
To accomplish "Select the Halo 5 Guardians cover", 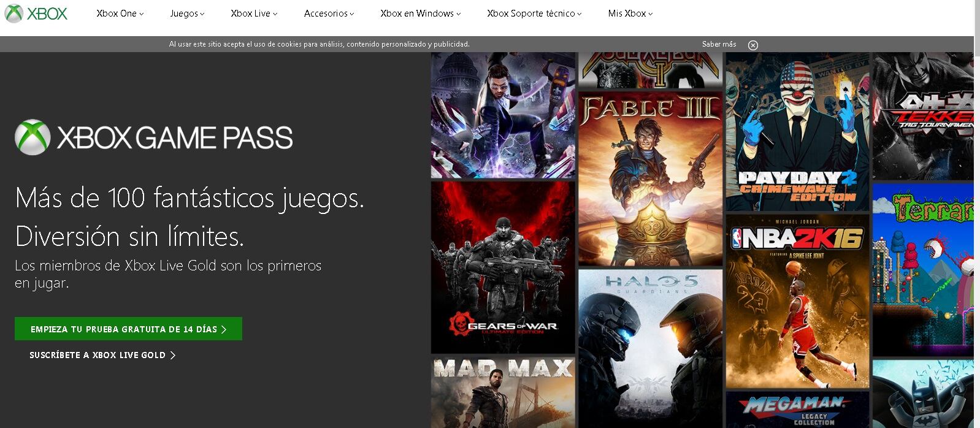I will coord(650,348).
